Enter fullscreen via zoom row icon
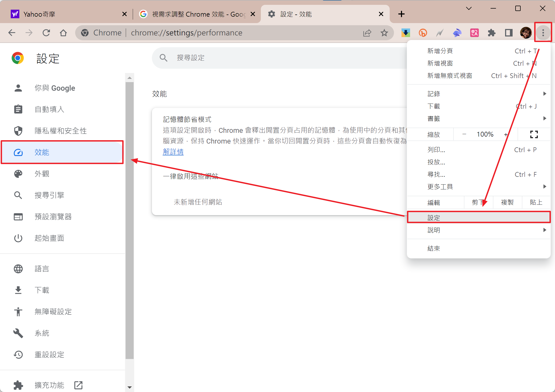Viewport: 555px width, 392px height. click(x=534, y=134)
